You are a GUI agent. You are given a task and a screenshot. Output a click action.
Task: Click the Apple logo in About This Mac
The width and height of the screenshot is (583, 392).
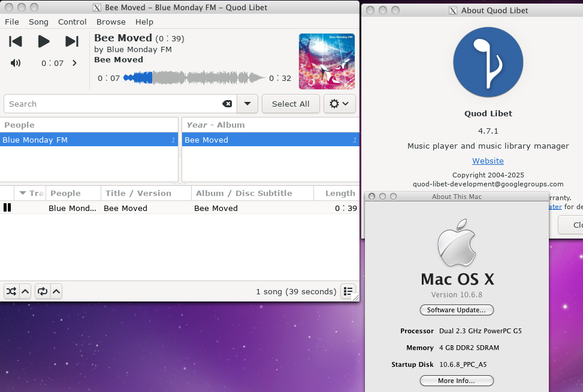[x=457, y=243]
